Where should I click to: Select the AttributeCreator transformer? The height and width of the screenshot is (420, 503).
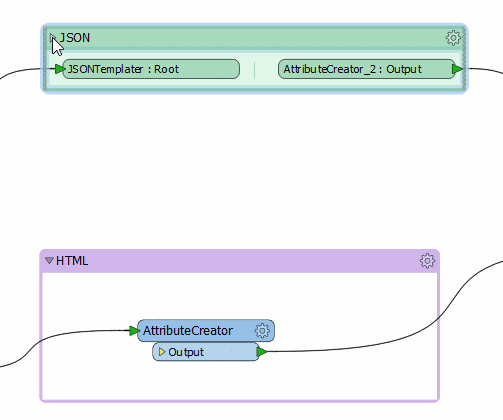206,331
